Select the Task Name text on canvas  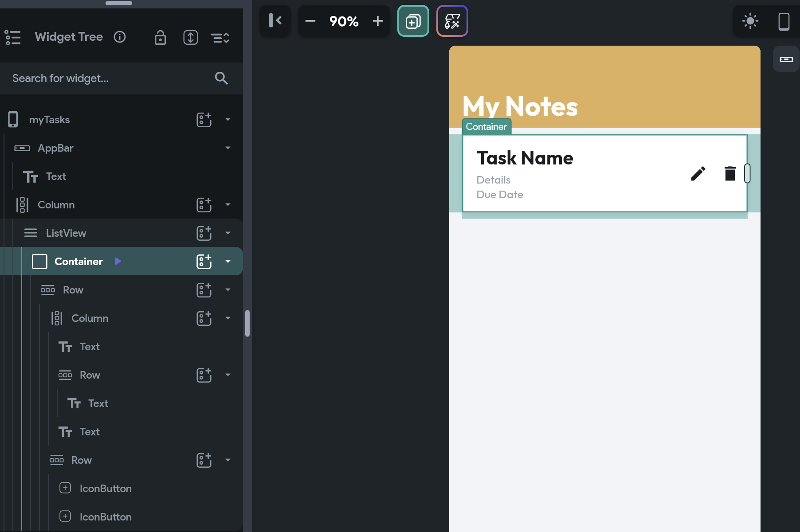coord(525,158)
